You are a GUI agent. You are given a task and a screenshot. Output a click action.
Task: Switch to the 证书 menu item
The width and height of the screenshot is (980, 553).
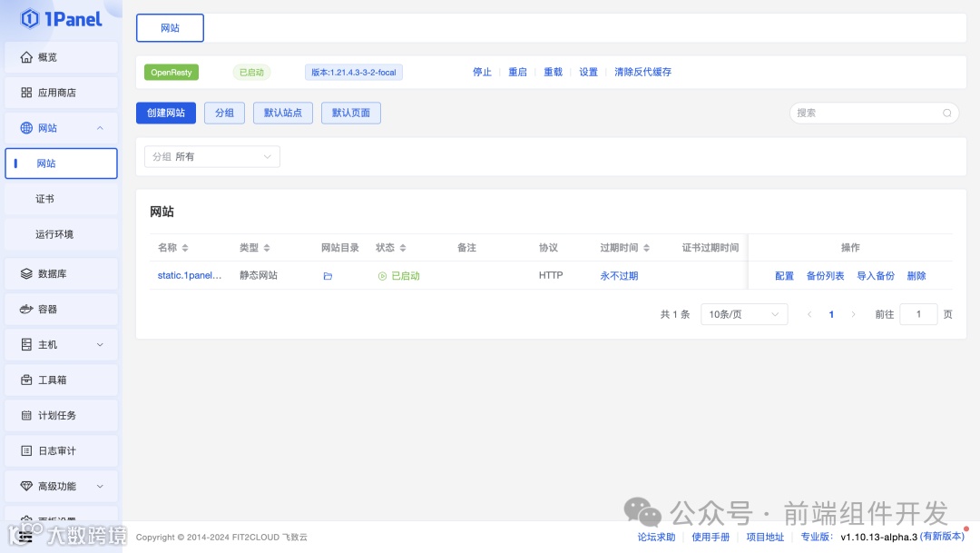(44, 198)
